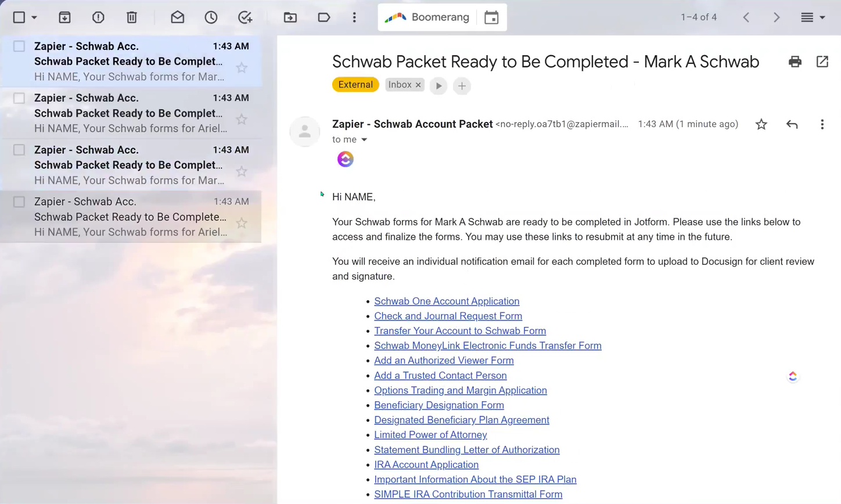Open the Add a Trusted Contact Person link
This screenshot has width=841, height=504.
pyautogui.click(x=440, y=376)
